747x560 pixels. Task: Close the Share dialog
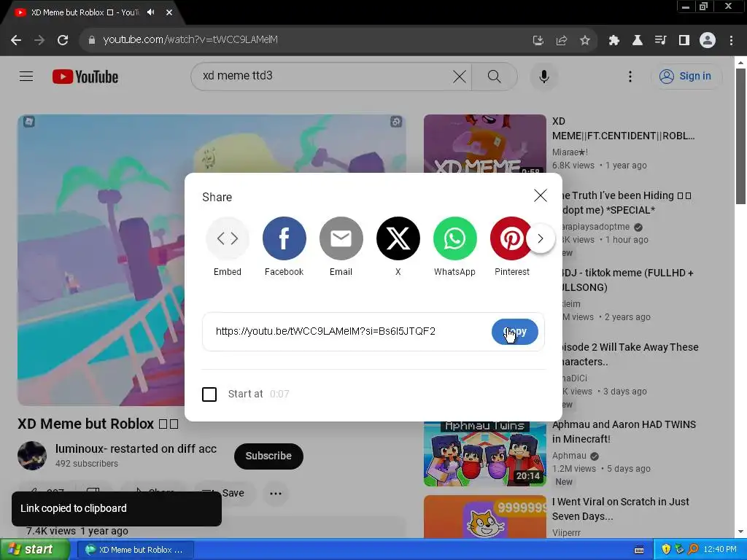[541, 195]
